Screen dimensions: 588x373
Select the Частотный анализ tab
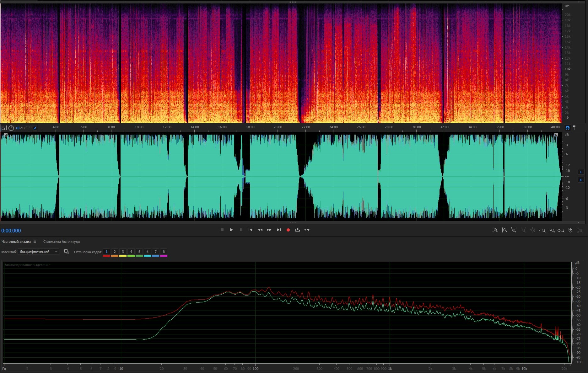click(x=16, y=242)
